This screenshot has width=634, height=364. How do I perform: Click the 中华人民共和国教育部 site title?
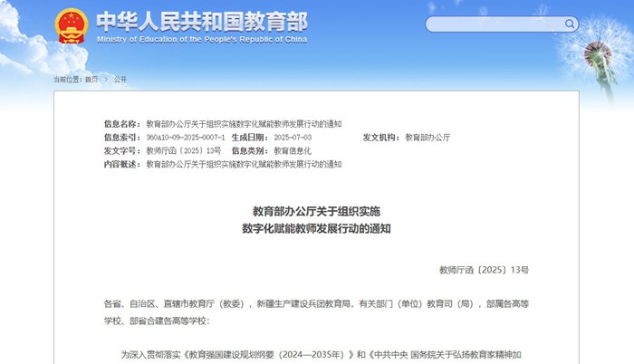tap(201, 21)
